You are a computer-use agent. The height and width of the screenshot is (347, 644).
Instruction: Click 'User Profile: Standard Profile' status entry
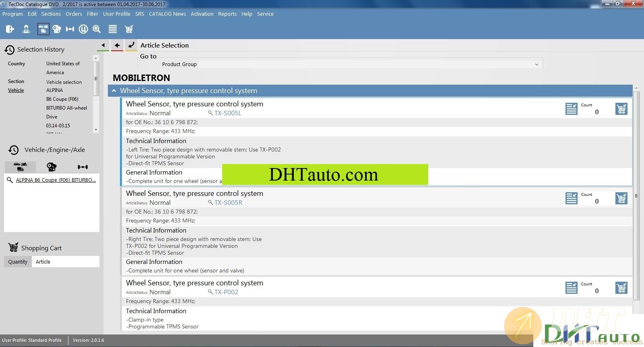pos(32,340)
